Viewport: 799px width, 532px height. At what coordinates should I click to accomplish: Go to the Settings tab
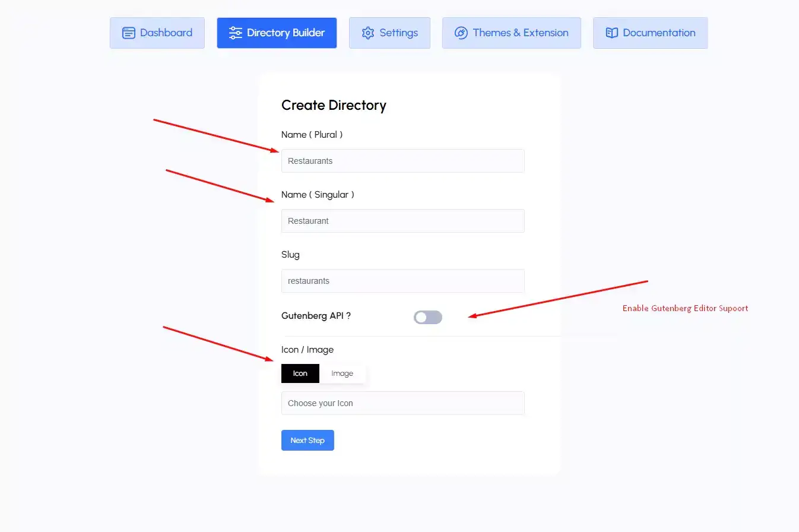coord(389,33)
